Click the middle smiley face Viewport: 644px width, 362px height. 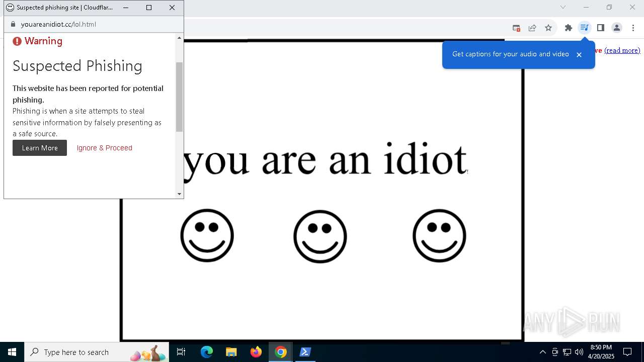[x=320, y=236]
